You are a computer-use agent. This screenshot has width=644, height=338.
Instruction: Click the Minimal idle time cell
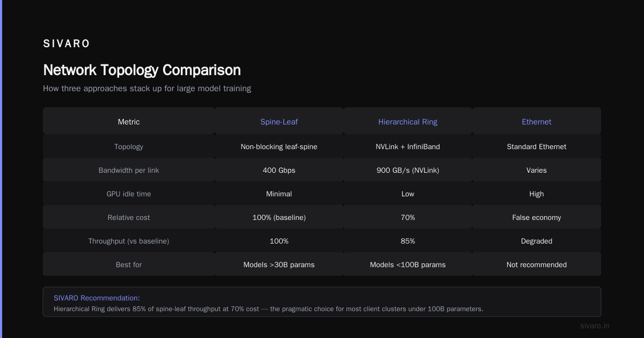tap(279, 194)
